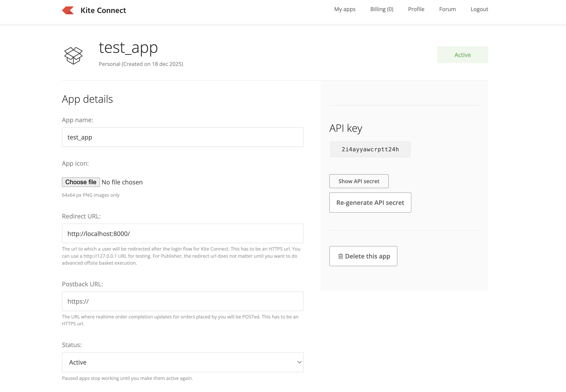Click Re-generate API secret button
Viewport: 566px width, 392px height.
370,202
